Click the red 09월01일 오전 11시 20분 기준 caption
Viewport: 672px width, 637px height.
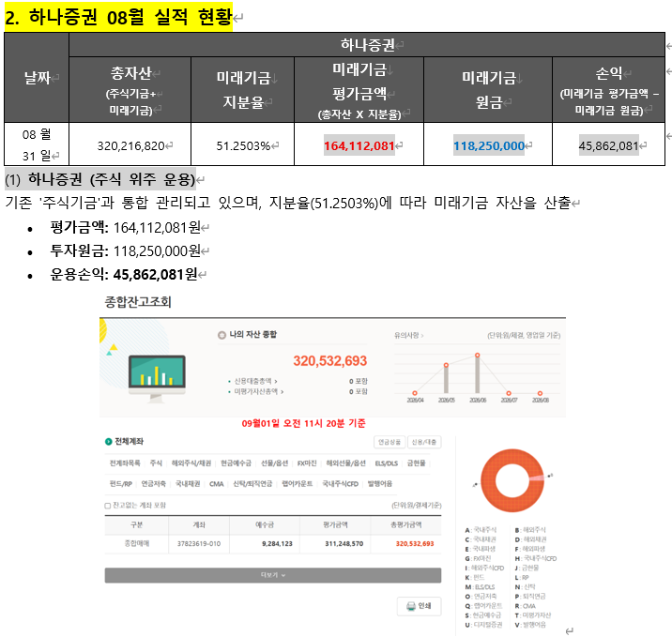303,423
